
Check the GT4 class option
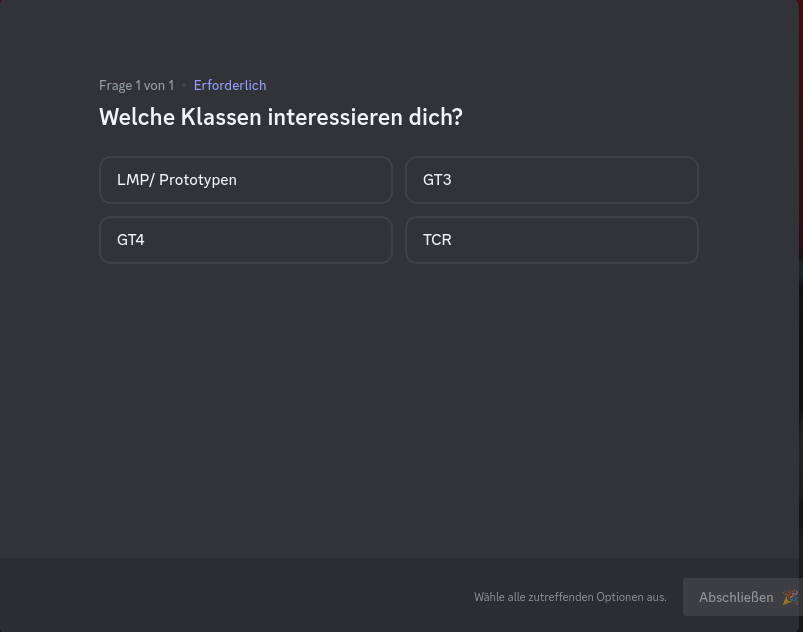tap(245, 240)
